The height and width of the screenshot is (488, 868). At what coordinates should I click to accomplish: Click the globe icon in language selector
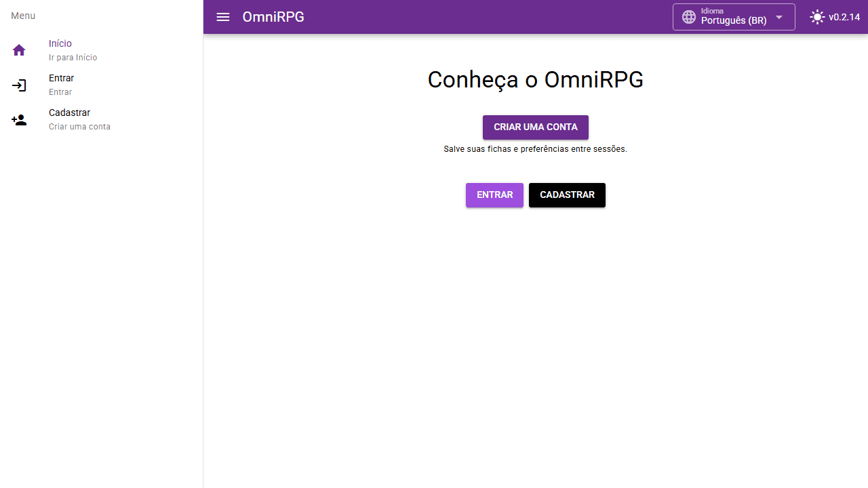pyautogui.click(x=689, y=17)
